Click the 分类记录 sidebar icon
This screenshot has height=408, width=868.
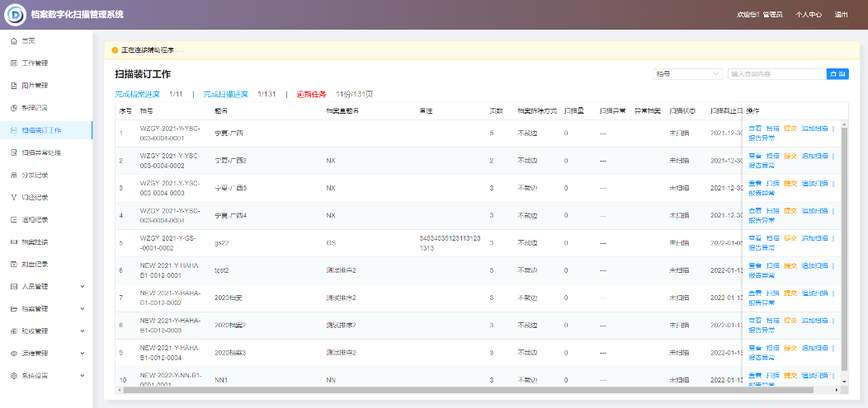[x=13, y=175]
